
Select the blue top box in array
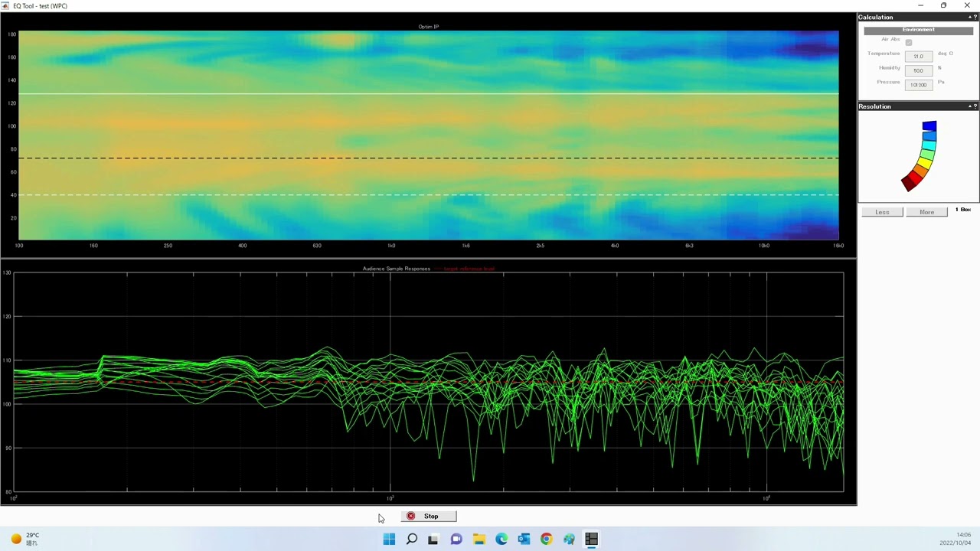tap(929, 126)
